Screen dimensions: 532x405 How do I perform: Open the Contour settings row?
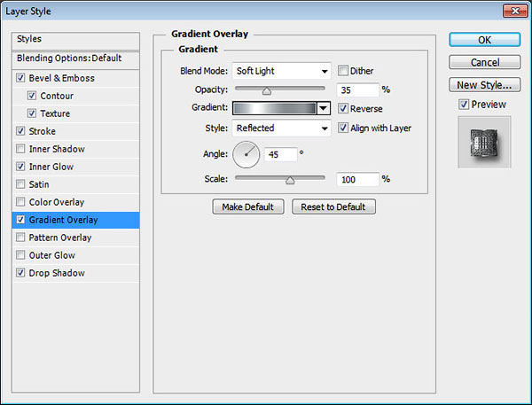pyautogui.click(x=75, y=96)
